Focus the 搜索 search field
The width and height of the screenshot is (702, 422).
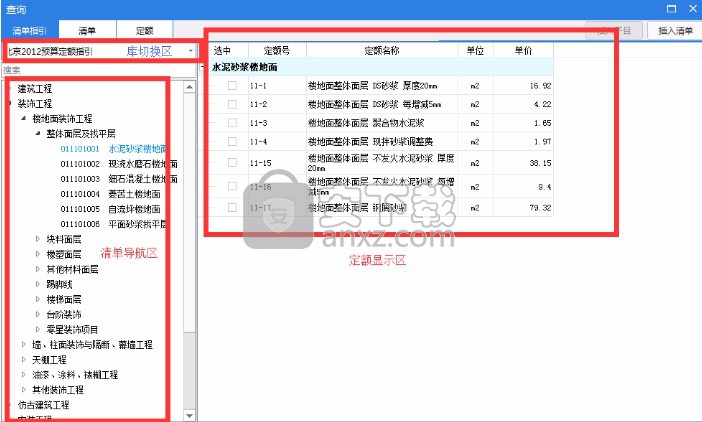coord(99,70)
